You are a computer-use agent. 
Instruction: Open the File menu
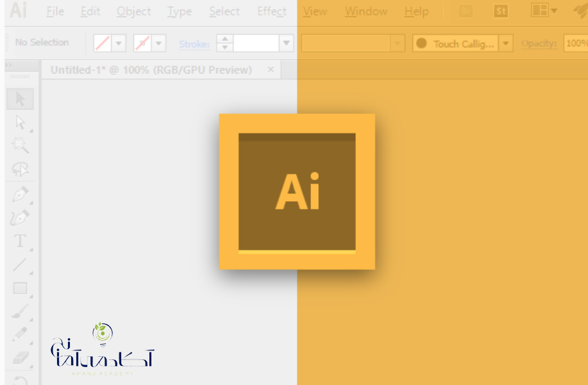coord(55,12)
